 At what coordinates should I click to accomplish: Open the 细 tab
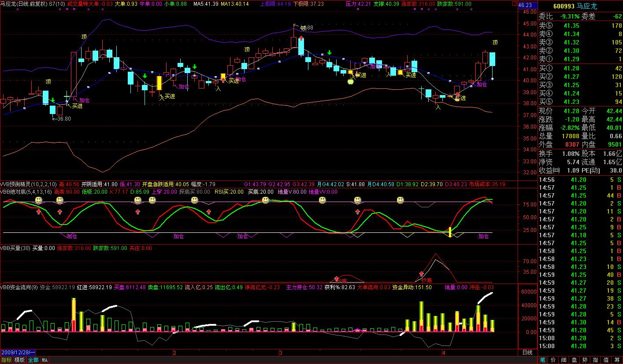[x=565, y=360]
